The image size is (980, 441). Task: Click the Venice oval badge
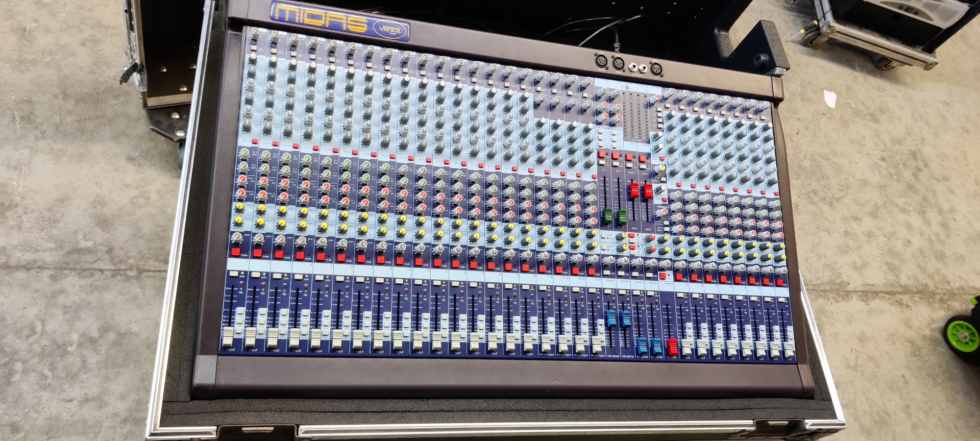tap(390, 29)
